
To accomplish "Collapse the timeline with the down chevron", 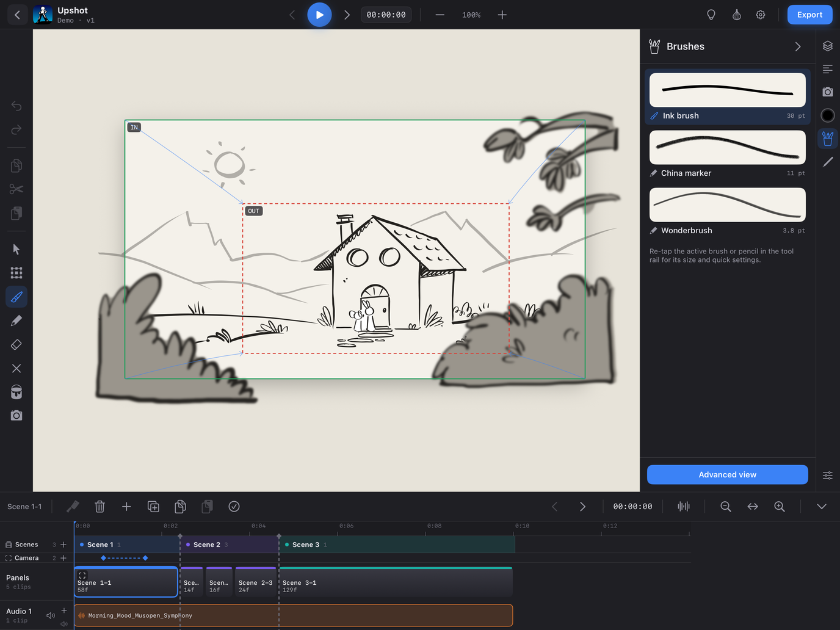I will coord(822,507).
